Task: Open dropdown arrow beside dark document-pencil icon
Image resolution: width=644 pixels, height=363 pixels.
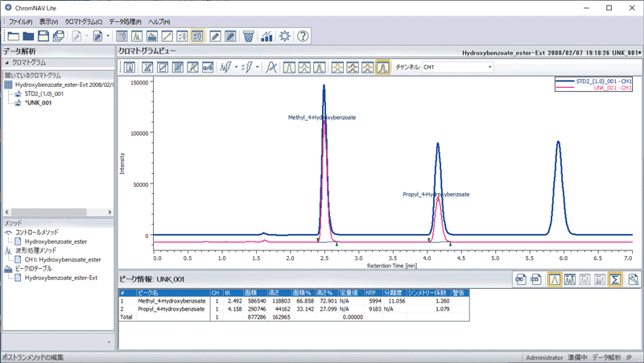Action: click(108, 36)
